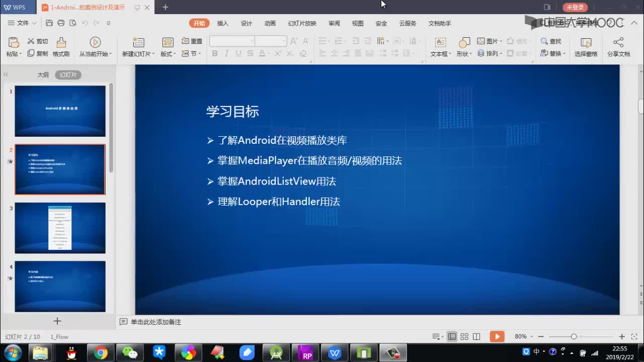644x362 pixels.
Task: Toggle Strikethrough formatting
Action: [250, 53]
